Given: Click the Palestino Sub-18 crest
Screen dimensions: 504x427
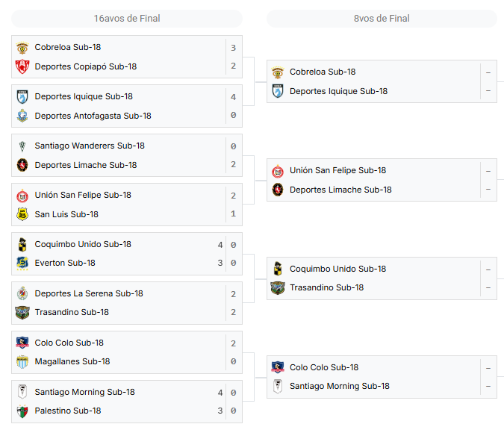Looking at the screenshot, I should point(22,411).
